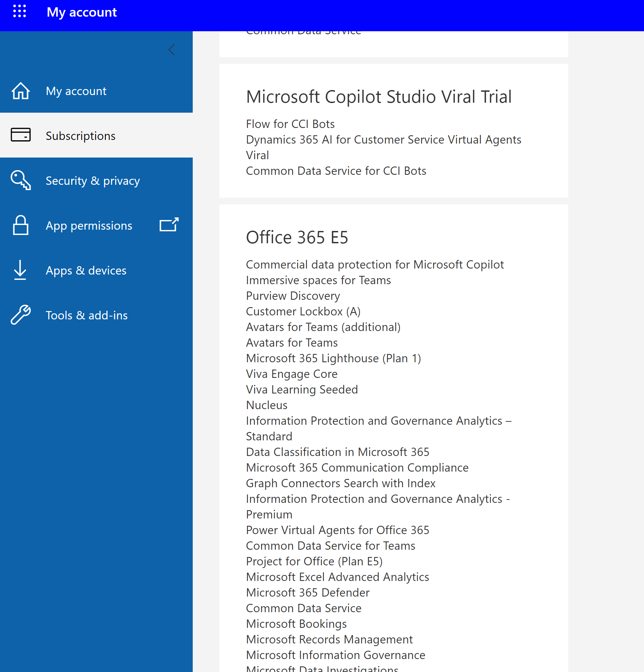Click the card icon beside Subscriptions
Screen dimensions: 644x672
coord(21,135)
